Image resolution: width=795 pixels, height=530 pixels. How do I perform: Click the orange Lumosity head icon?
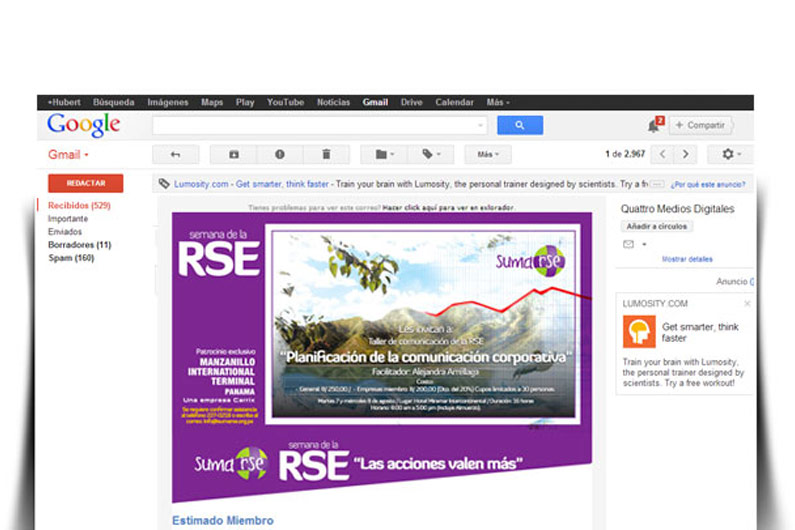tap(639, 332)
